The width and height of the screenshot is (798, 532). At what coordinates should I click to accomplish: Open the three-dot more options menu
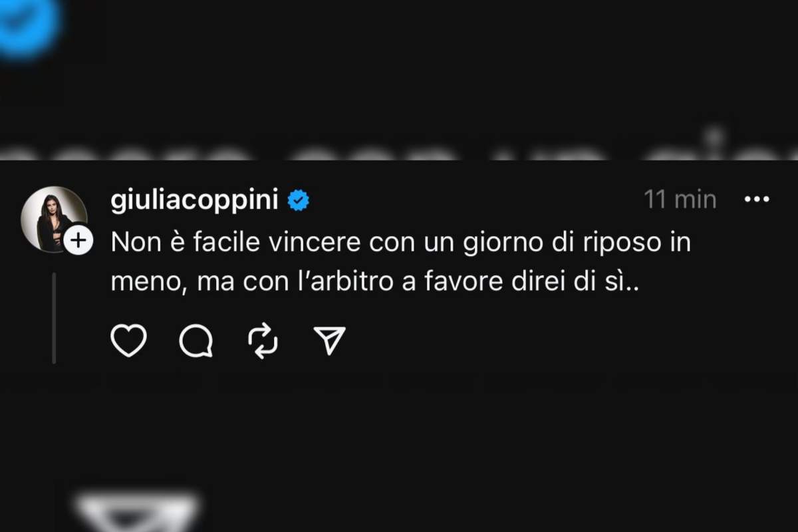[756, 199]
